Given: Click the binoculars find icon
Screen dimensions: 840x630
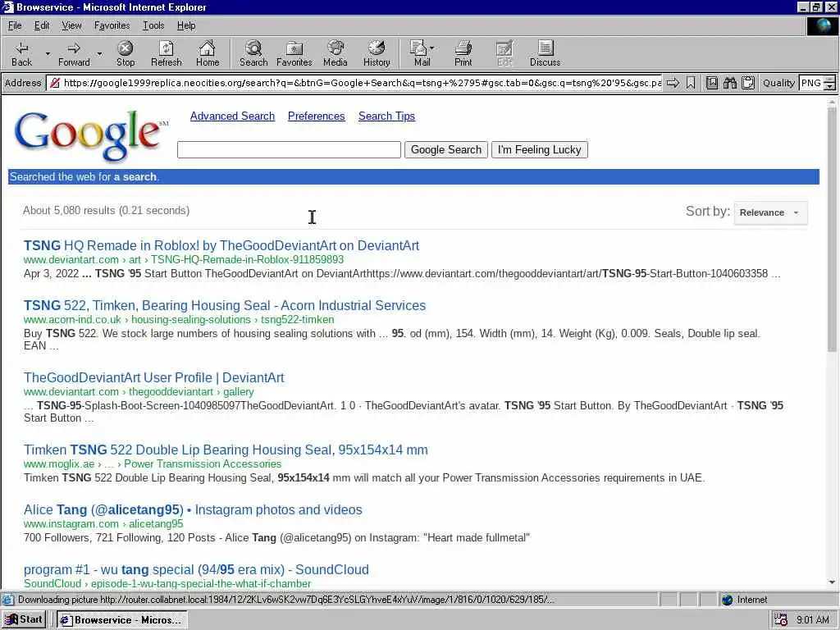Looking at the screenshot, I should click(x=729, y=83).
